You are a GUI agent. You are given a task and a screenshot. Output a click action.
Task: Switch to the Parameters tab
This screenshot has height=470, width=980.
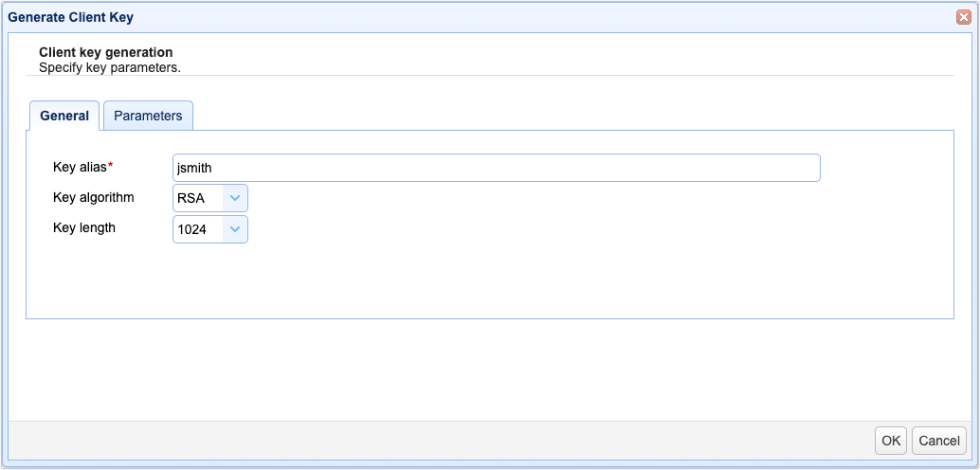148,116
